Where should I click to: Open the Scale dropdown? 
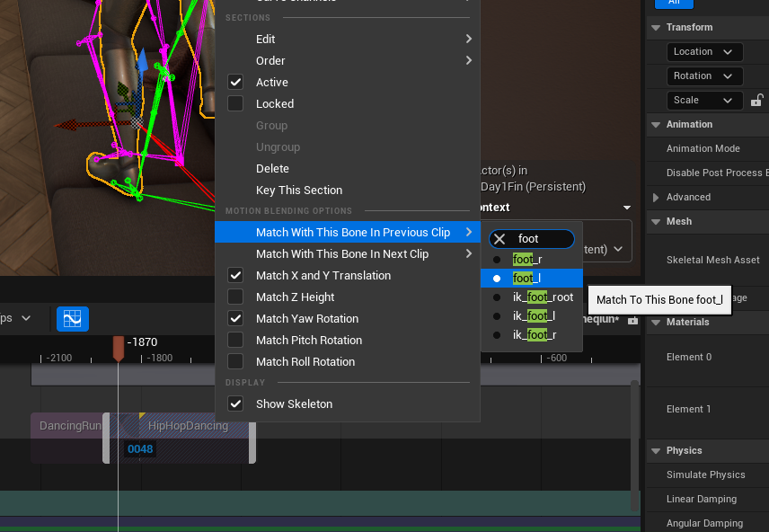pyautogui.click(x=704, y=100)
